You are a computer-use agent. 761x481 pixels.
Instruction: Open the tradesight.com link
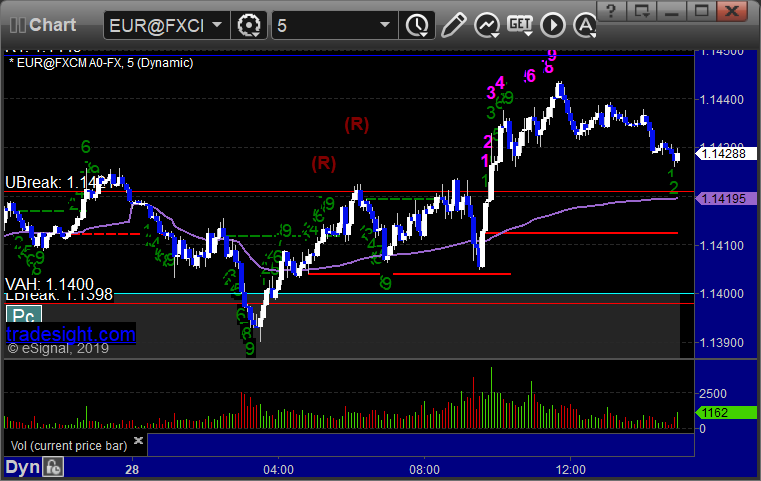point(71,334)
